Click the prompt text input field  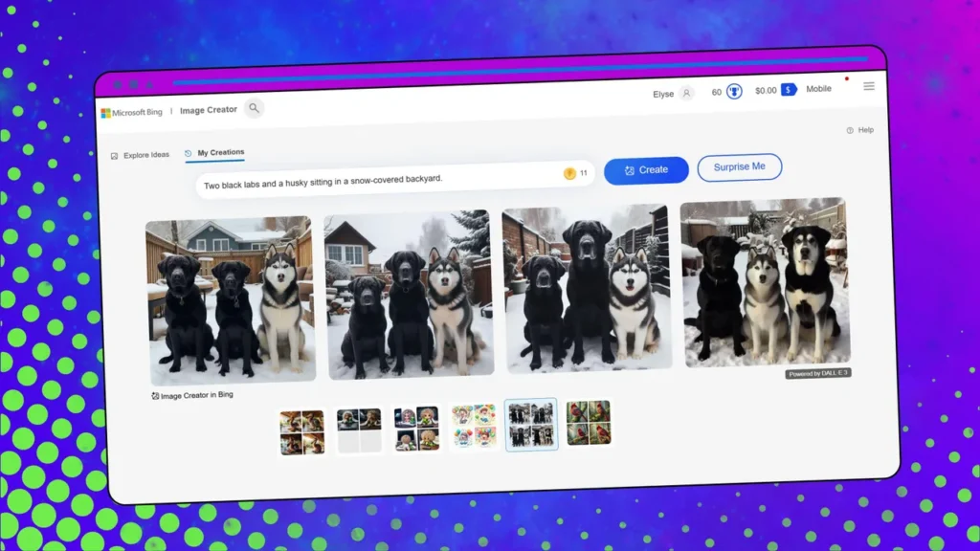pyautogui.click(x=373, y=178)
